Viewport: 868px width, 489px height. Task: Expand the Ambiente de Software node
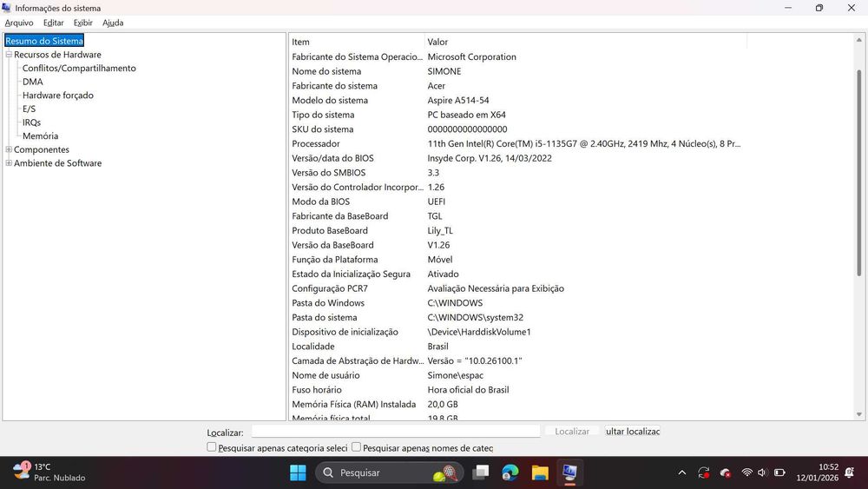[9, 162]
